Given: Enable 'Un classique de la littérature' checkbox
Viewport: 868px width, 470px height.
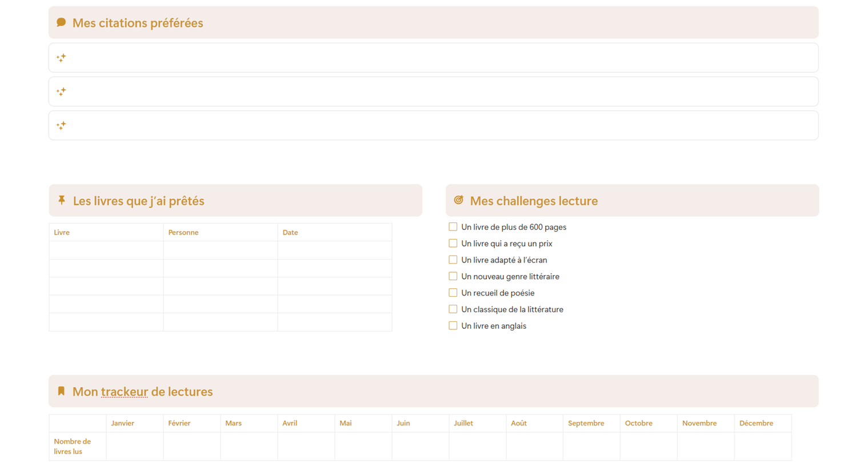Looking at the screenshot, I should pos(453,309).
